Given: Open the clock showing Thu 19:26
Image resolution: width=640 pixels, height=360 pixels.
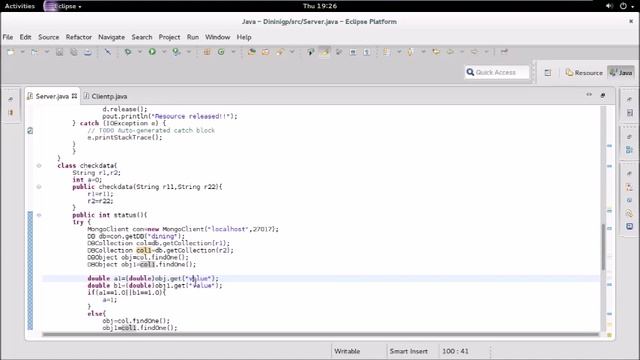Looking at the screenshot, I should 320,6.
